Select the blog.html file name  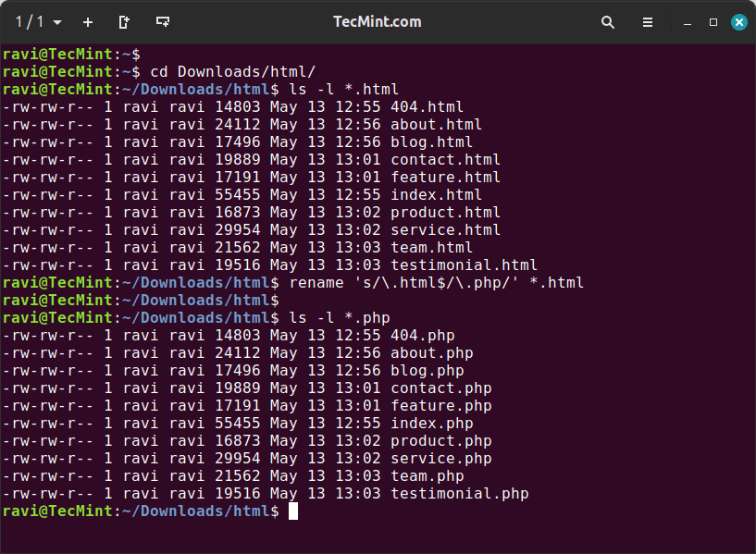(431, 142)
